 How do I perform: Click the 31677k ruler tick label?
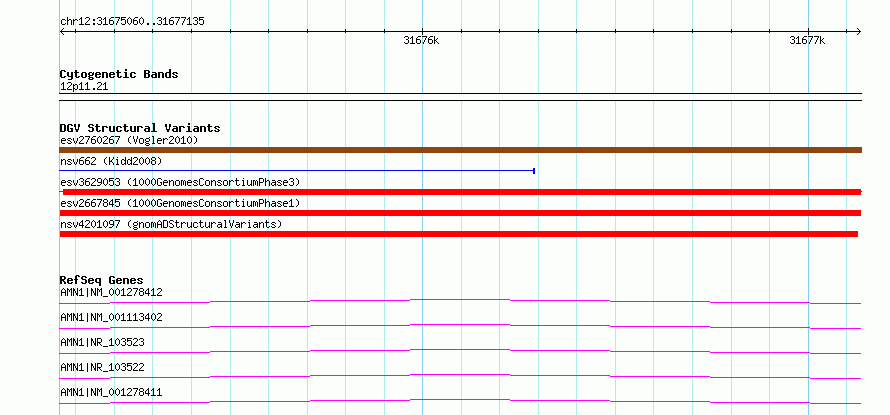point(807,41)
